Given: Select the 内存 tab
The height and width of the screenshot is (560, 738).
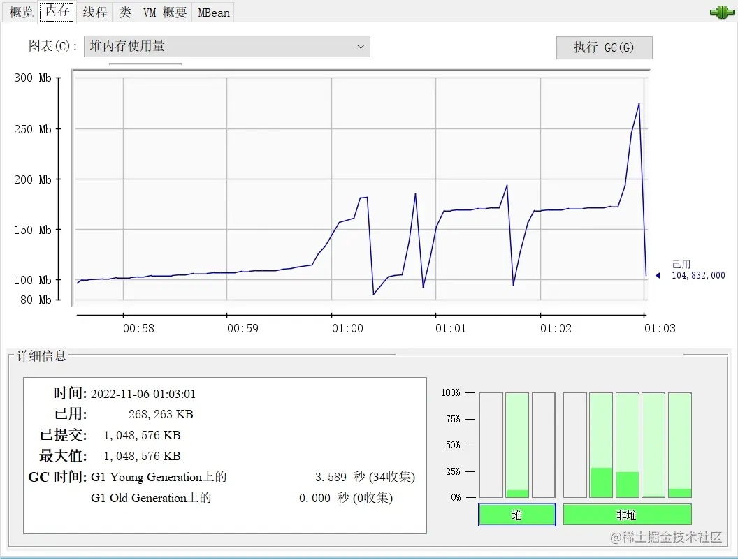Looking at the screenshot, I should (x=57, y=12).
